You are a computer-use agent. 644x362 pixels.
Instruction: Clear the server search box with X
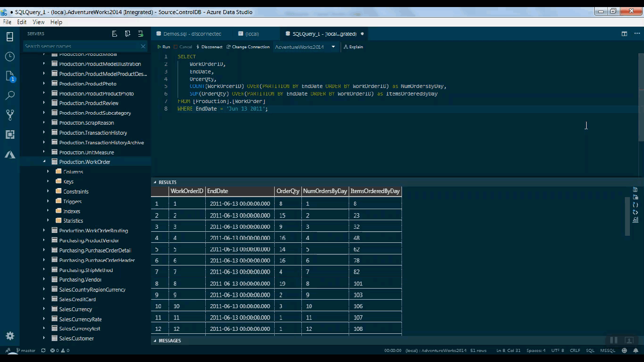pos(143,46)
